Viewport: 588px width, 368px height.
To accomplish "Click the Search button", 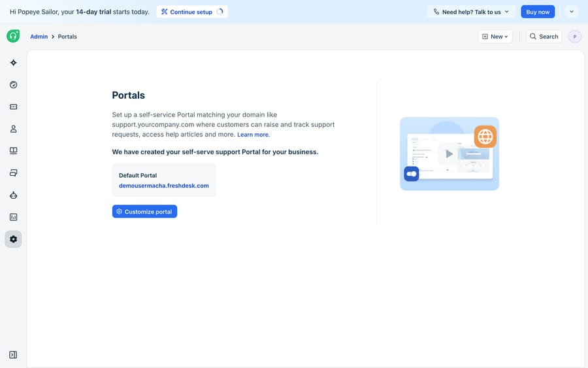I will [544, 37].
